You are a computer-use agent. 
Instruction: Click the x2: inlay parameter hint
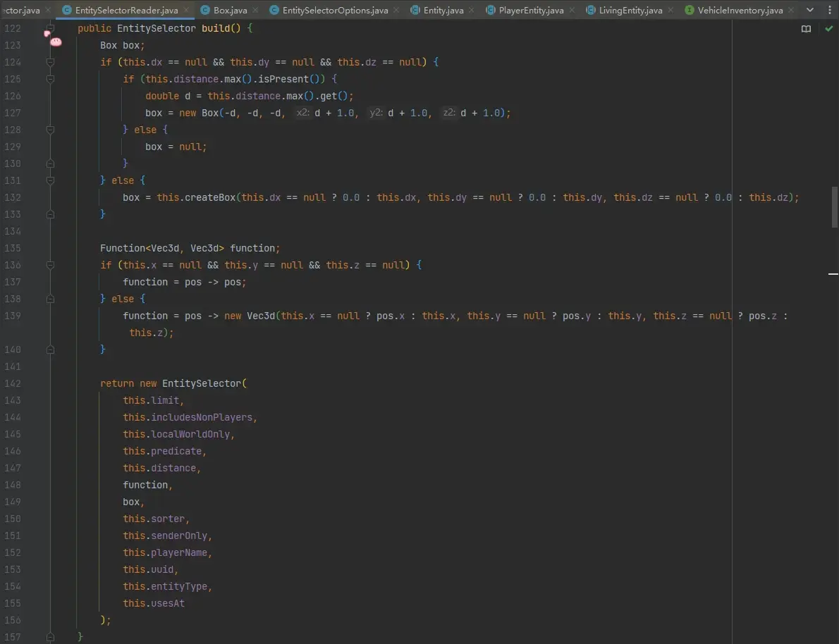(x=303, y=113)
